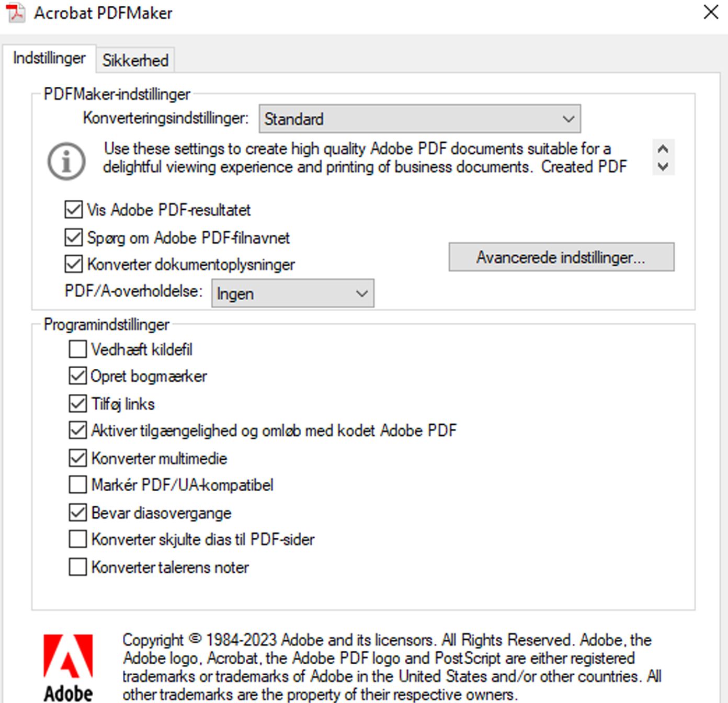The image size is (728, 703).
Task: Toggle the Tilføj links checkbox
Action: coord(78,404)
